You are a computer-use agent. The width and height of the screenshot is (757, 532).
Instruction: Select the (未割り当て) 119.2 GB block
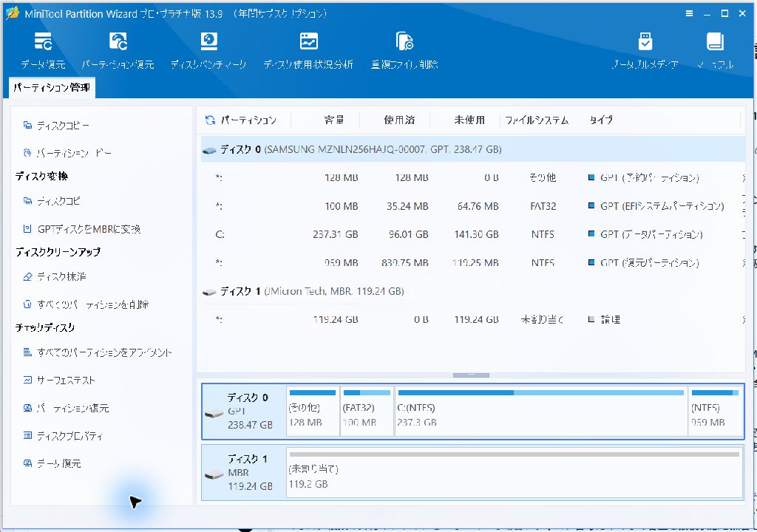[x=515, y=472]
